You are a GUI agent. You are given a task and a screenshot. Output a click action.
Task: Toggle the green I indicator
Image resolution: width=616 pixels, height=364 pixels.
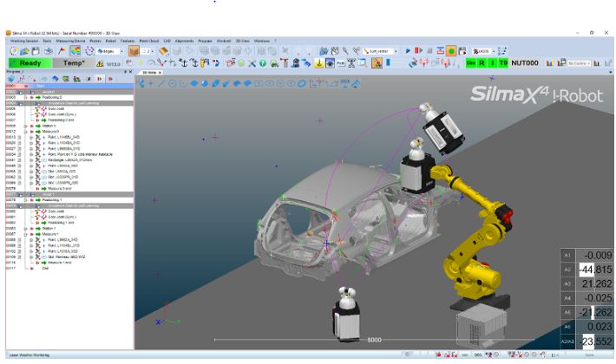492,62
